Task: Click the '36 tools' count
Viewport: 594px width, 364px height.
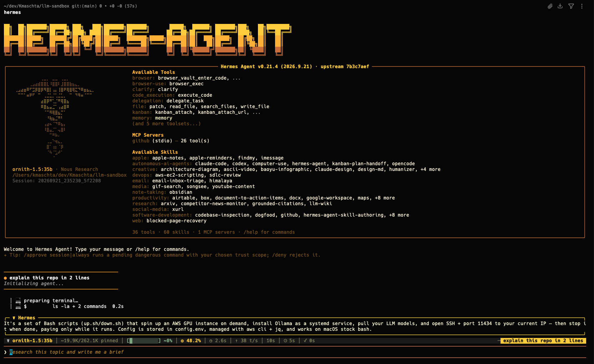Action: pos(144,232)
